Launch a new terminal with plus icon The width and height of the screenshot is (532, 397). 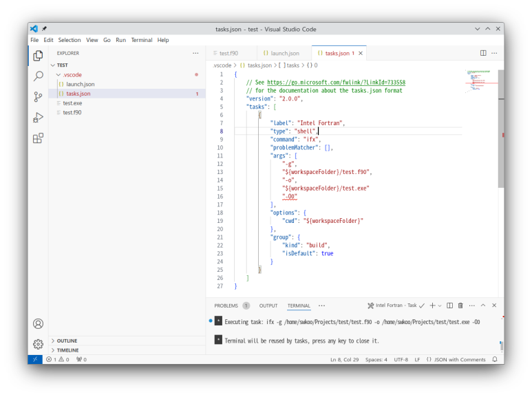tap(432, 305)
